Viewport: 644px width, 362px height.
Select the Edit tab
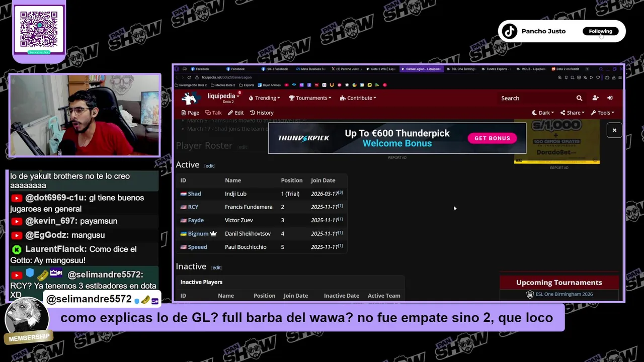click(x=235, y=113)
